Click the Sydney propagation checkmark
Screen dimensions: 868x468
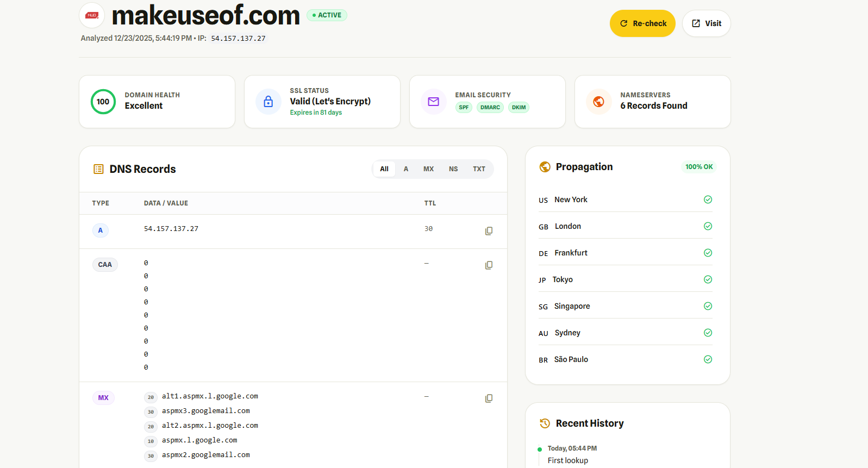708,333
